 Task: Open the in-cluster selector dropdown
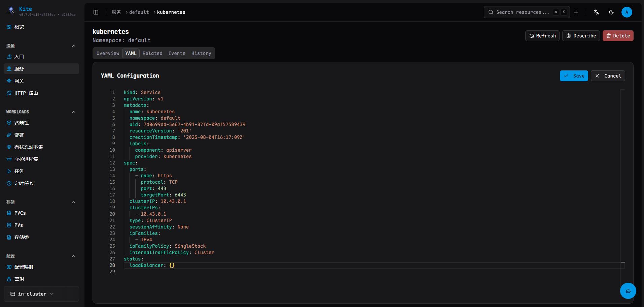point(41,294)
